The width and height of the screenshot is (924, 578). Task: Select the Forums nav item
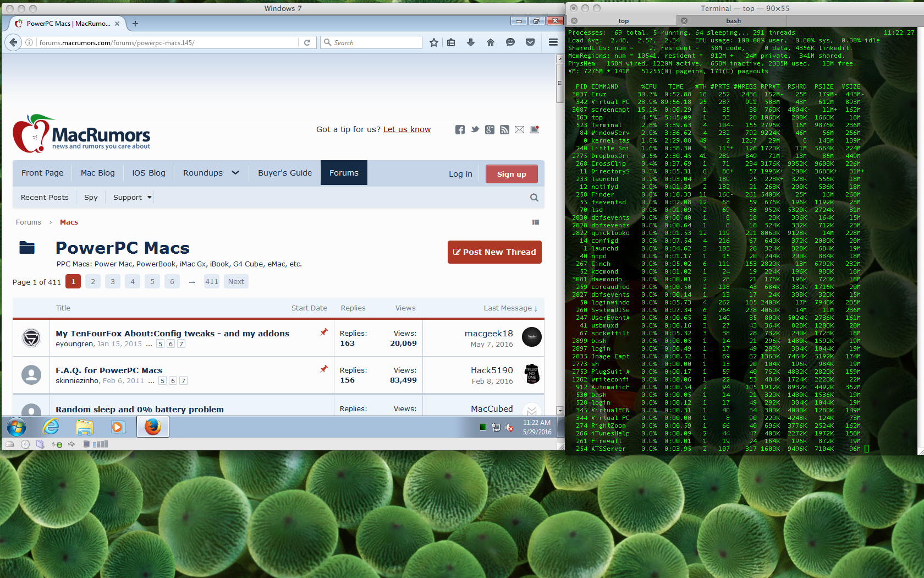(x=344, y=173)
